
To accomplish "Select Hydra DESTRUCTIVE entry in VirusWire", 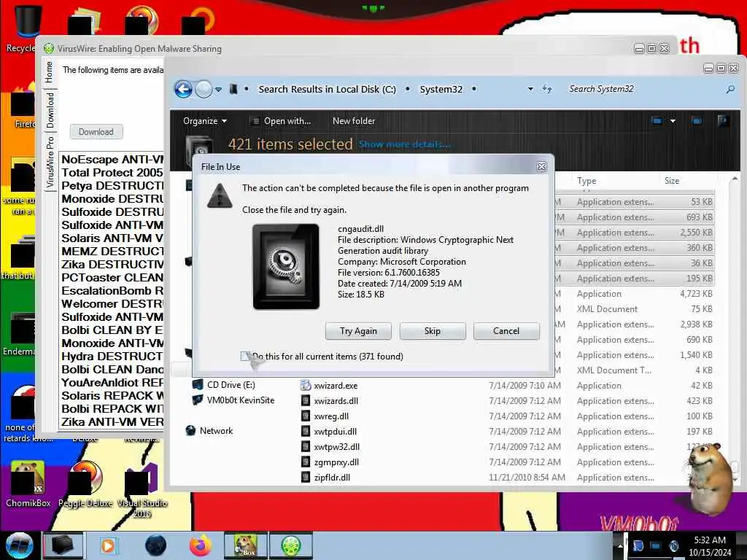I will pyautogui.click(x=112, y=356).
